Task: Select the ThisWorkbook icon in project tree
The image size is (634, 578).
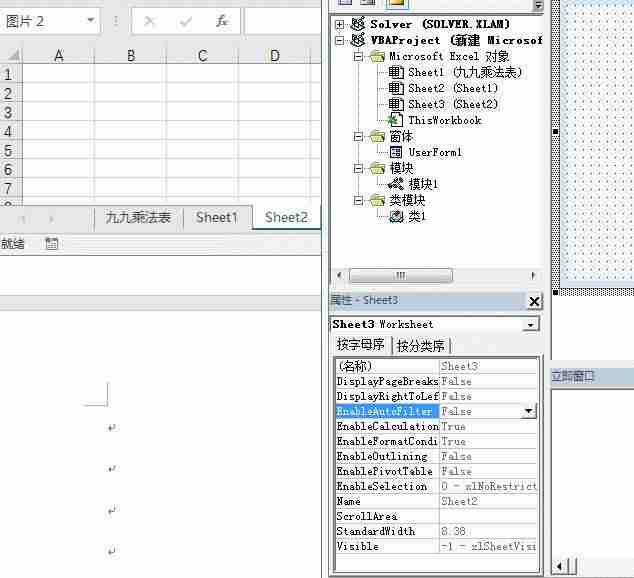Action: point(395,120)
